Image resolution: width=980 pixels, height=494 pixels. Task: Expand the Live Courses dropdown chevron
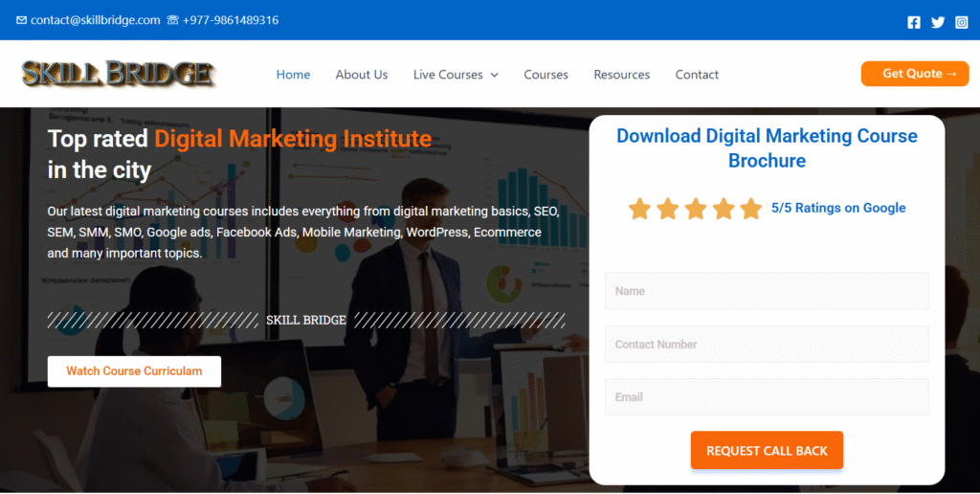(x=494, y=75)
